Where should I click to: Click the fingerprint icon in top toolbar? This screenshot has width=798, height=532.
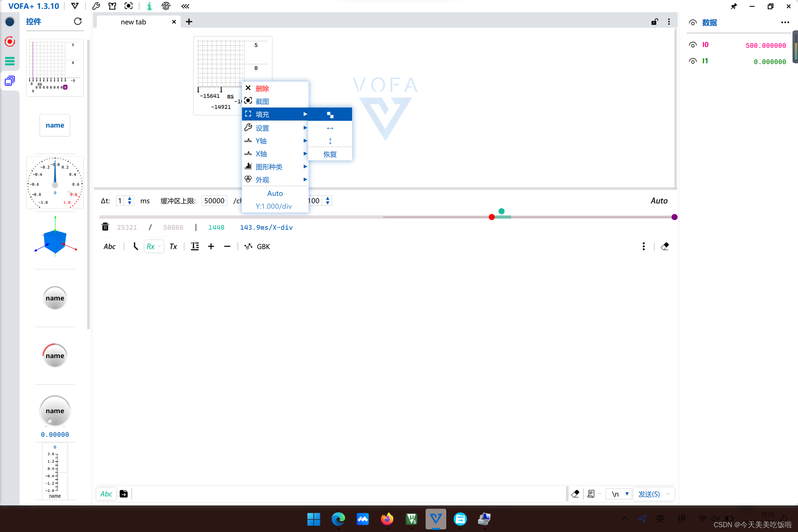pos(166,6)
